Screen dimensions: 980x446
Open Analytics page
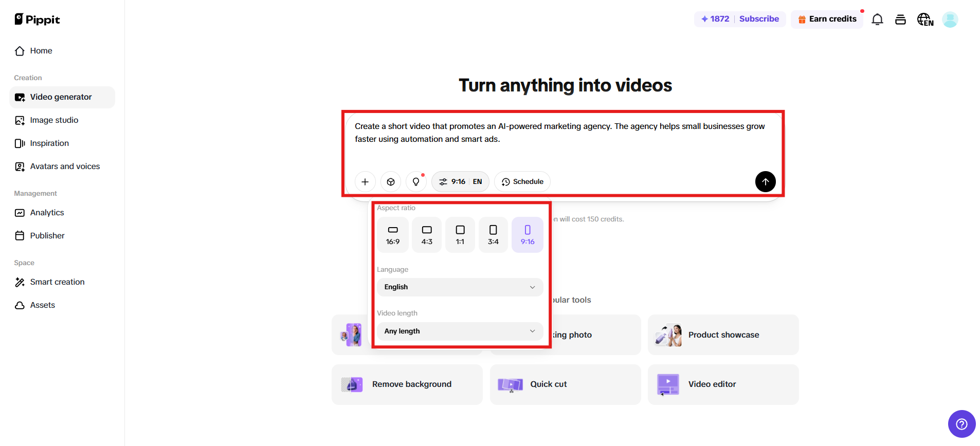62,213
